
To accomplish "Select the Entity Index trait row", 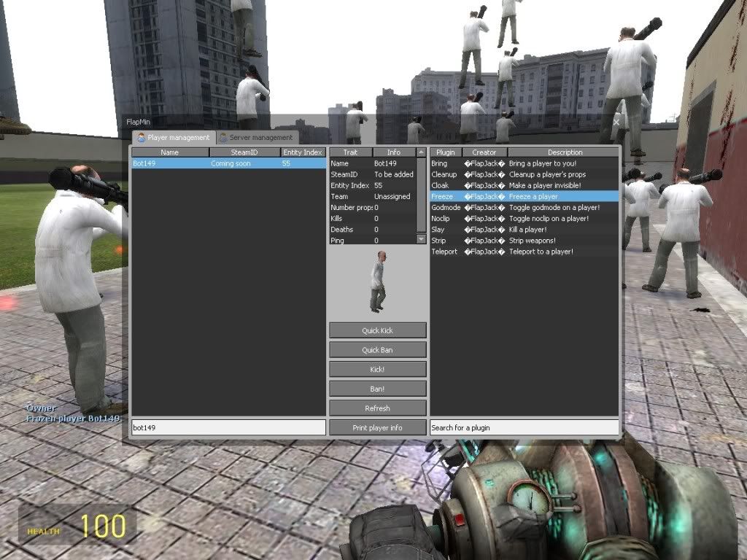I will pyautogui.click(x=373, y=185).
